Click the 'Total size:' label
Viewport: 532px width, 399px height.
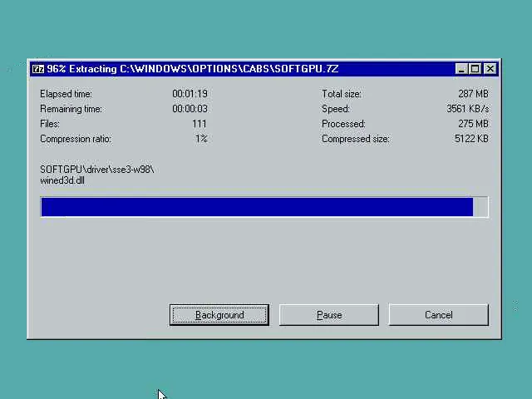342,94
